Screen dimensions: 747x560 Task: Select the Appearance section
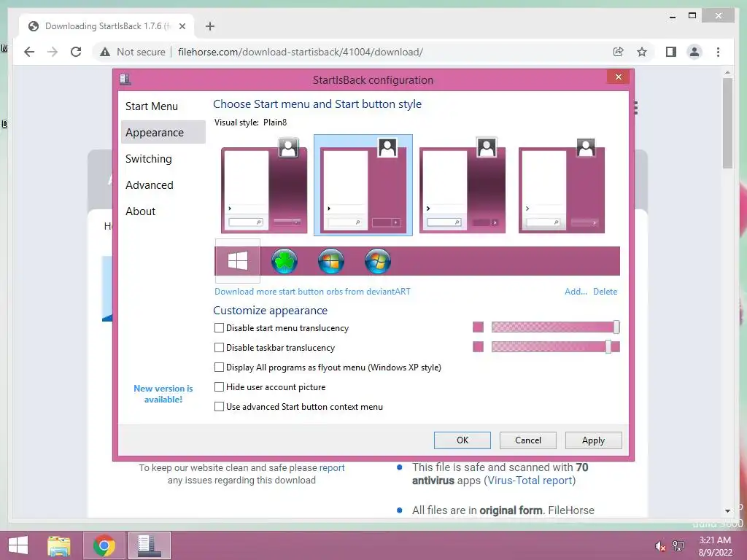tap(163, 133)
